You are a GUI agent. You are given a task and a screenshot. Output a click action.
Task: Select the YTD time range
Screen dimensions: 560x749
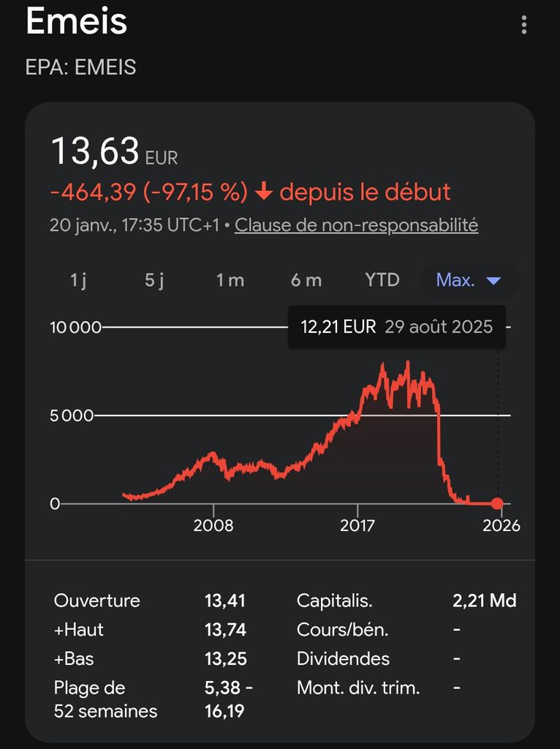click(x=382, y=280)
